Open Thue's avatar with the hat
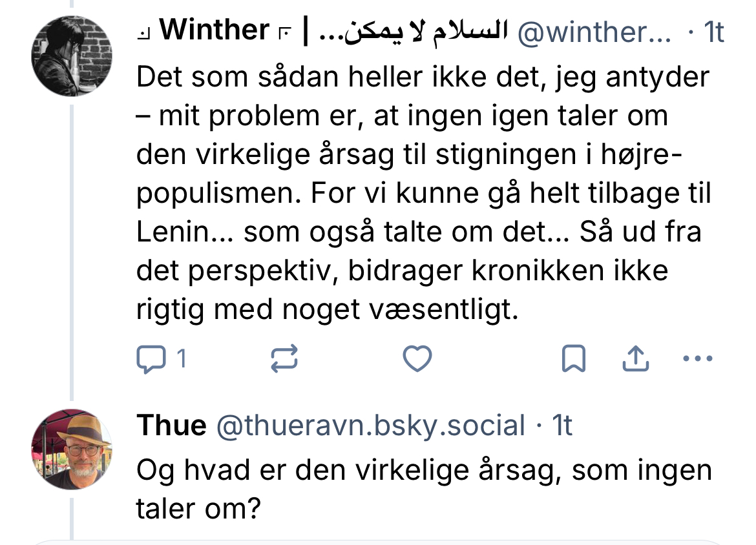Image resolution: width=756 pixels, height=545 pixels. click(72, 449)
